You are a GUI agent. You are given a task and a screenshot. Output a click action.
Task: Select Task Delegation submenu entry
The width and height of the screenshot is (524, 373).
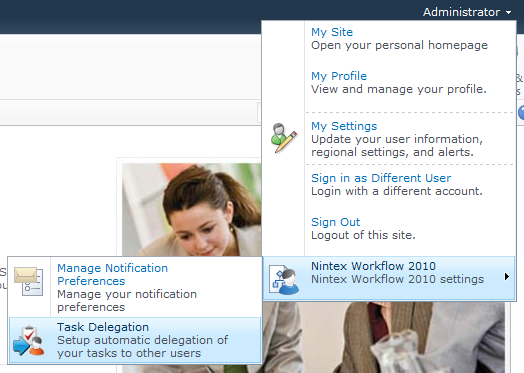click(135, 340)
